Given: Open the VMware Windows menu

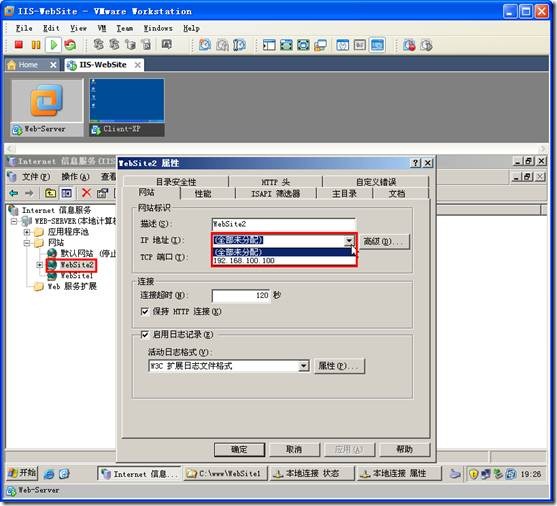Looking at the screenshot, I should [x=158, y=28].
